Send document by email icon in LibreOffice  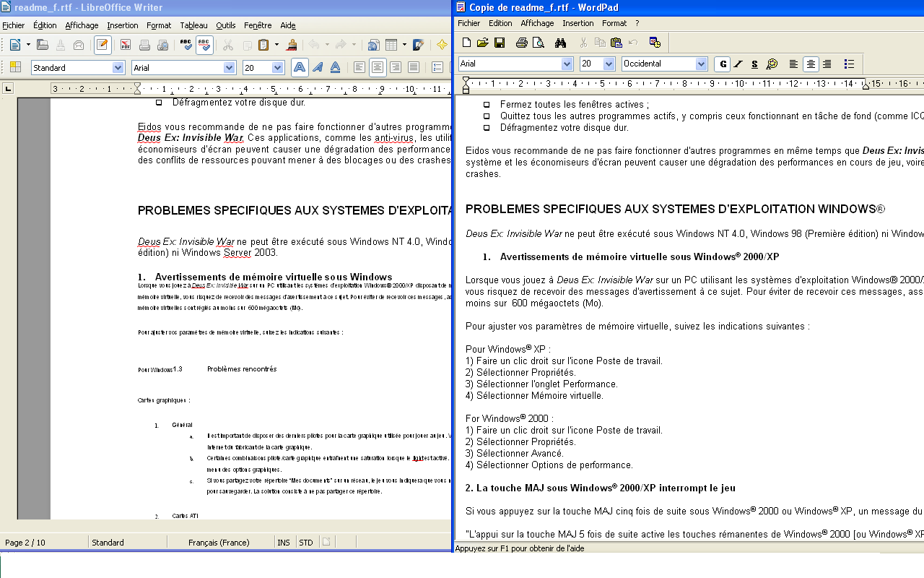click(x=79, y=45)
